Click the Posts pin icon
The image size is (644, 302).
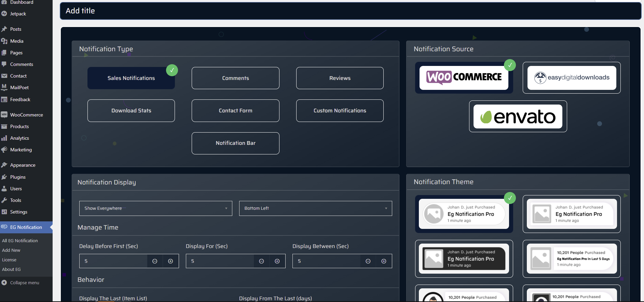point(4,29)
